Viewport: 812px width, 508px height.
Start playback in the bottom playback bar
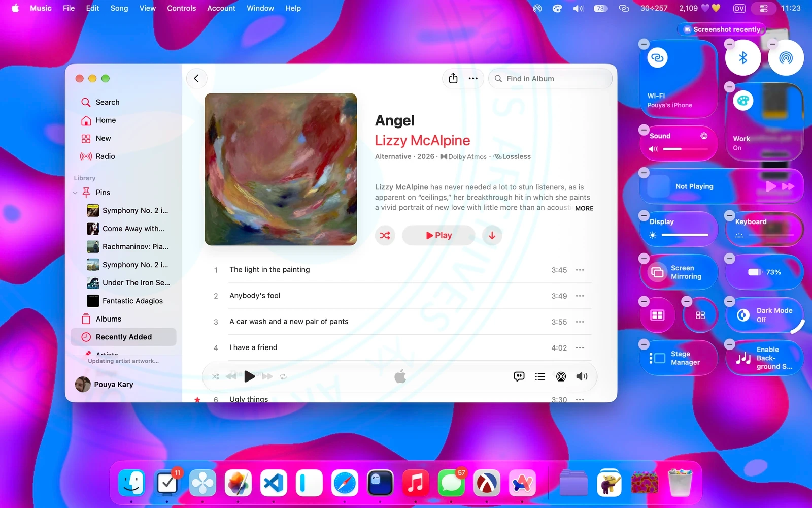(x=249, y=376)
